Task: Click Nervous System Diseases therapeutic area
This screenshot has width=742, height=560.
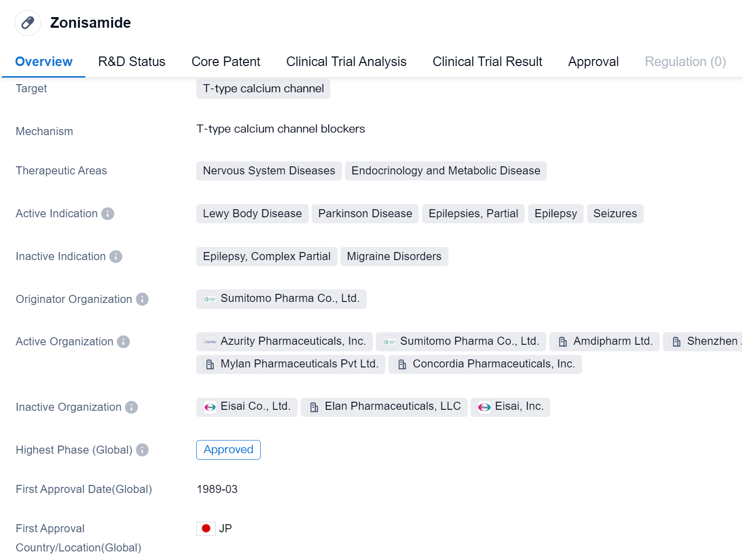Action: coord(269,171)
